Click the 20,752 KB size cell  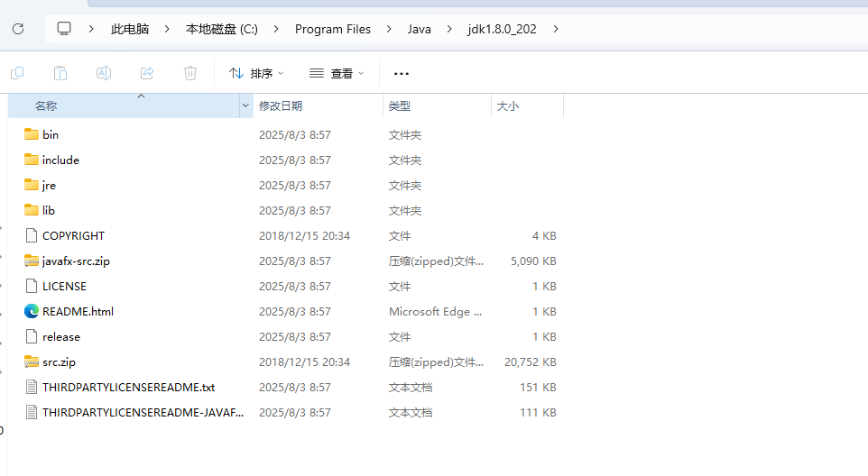[531, 362]
